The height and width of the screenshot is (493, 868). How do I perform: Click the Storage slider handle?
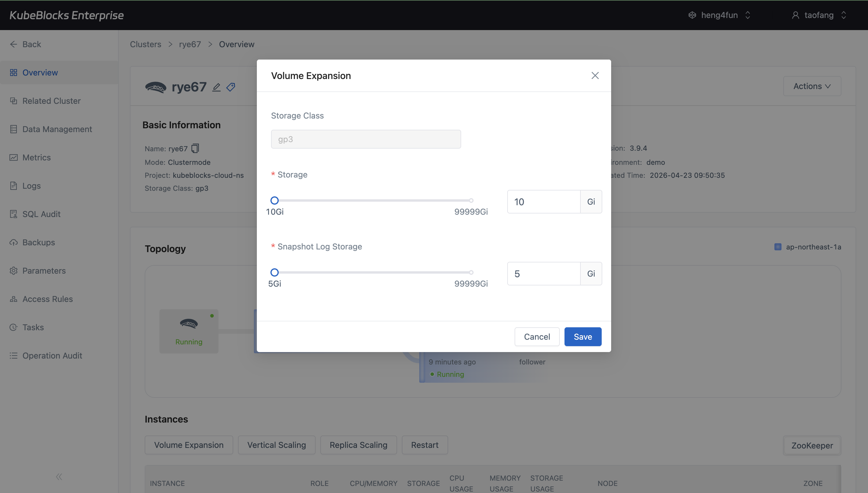tap(275, 201)
